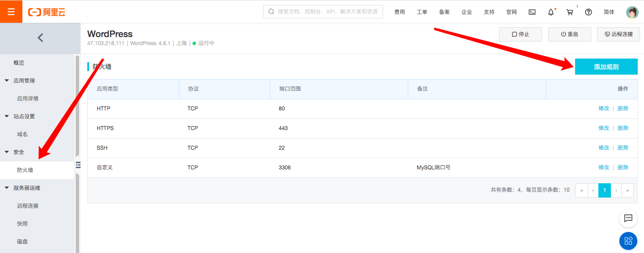Open the 官网 top menu
The height and width of the screenshot is (253, 644).
tap(512, 12)
